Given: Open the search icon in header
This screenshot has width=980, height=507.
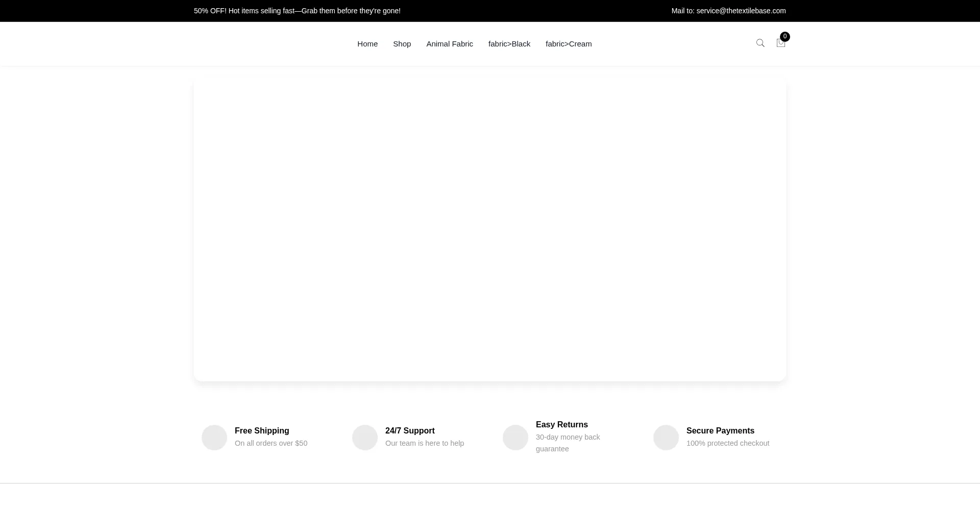Looking at the screenshot, I should (760, 43).
